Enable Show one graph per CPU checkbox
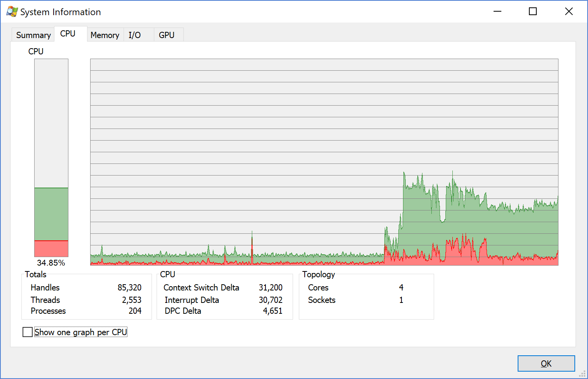This screenshot has height=379, width=588. [28, 332]
